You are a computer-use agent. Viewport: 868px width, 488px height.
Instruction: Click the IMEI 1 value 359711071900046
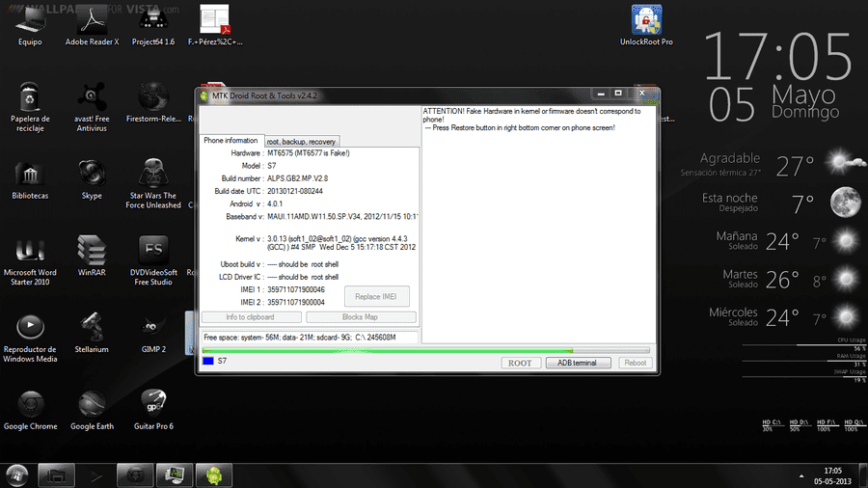pos(296,290)
